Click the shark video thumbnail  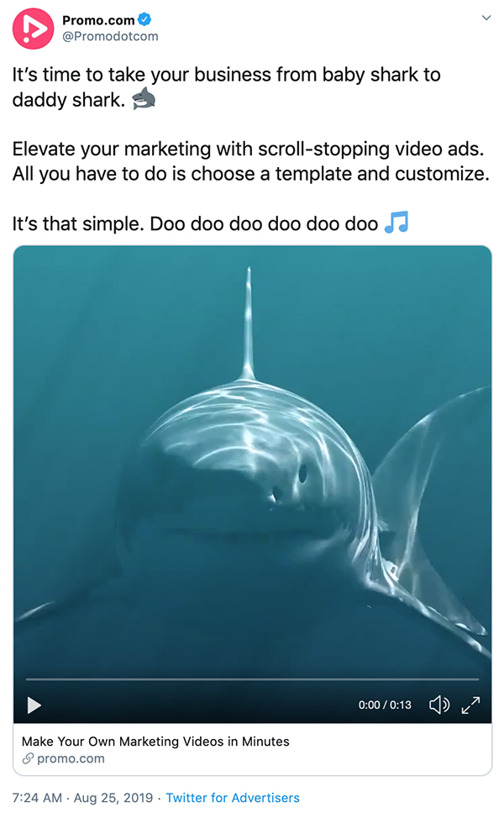click(252, 459)
